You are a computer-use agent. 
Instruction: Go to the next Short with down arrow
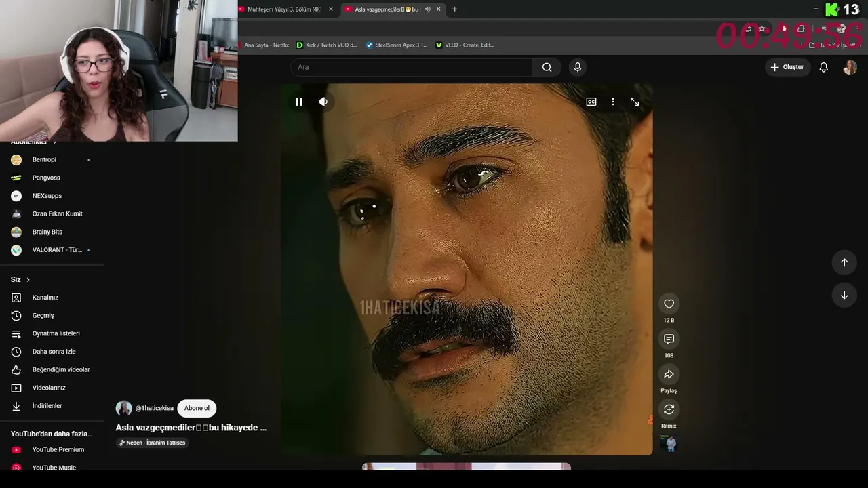click(844, 296)
